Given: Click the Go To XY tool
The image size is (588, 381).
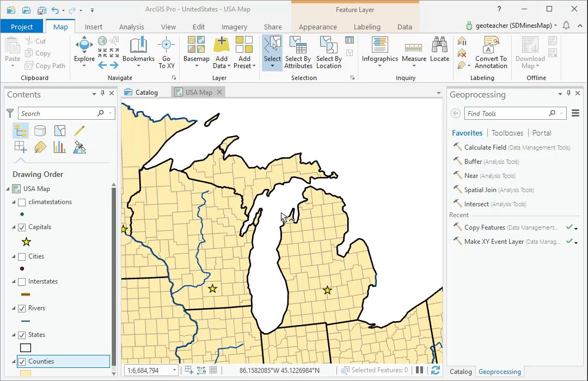Looking at the screenshot, I should coord(166,52).
